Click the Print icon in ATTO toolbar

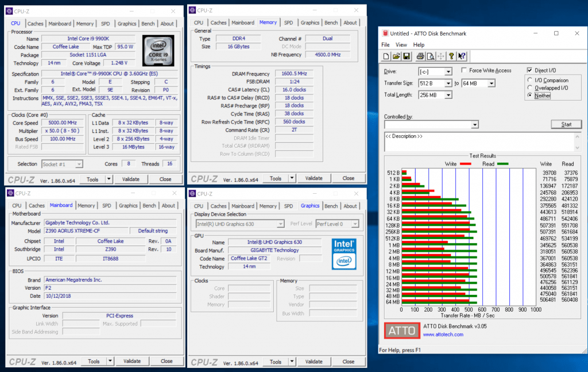click(x=420, y=56)
